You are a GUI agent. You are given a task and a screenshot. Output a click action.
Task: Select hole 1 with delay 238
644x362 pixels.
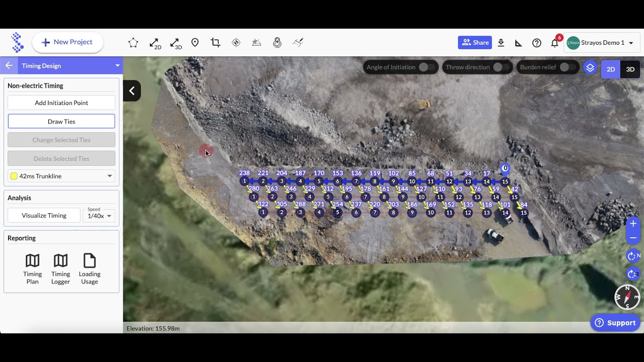(x=244, y=181)
